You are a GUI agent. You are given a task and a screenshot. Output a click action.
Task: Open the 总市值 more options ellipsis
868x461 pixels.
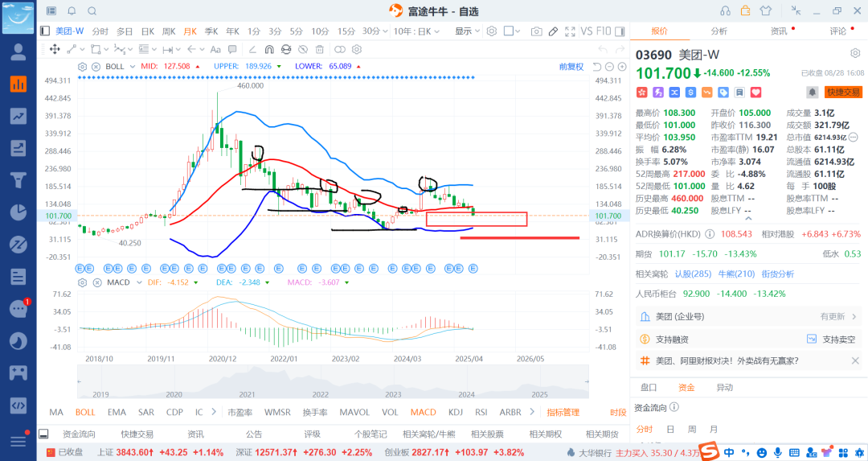tap(853, 137)
